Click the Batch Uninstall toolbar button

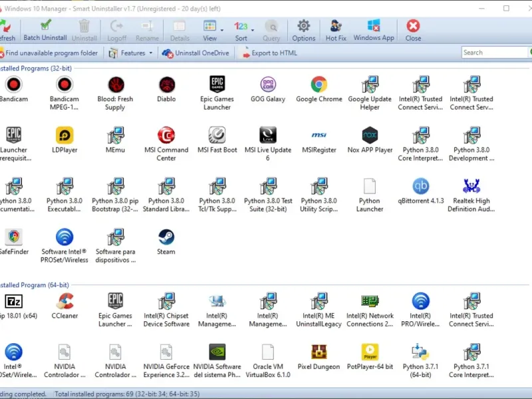click(45, 30)
